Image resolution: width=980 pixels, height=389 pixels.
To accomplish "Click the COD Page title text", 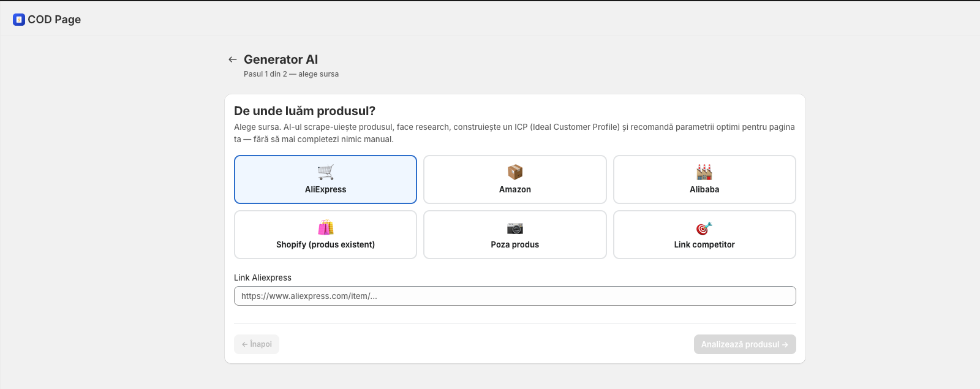I will tap(55, 20).
